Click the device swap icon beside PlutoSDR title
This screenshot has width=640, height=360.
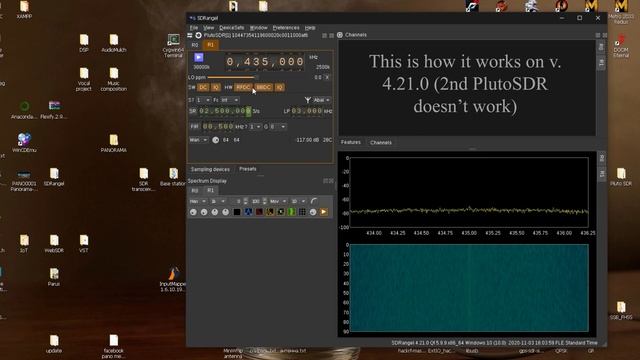click(x=190, y=36)
